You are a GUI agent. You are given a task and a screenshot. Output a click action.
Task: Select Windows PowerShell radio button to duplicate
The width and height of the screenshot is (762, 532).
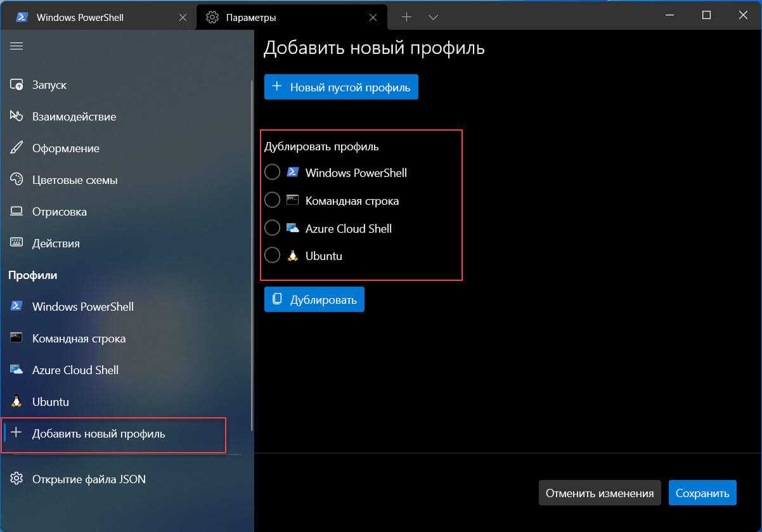coord(272,172)
